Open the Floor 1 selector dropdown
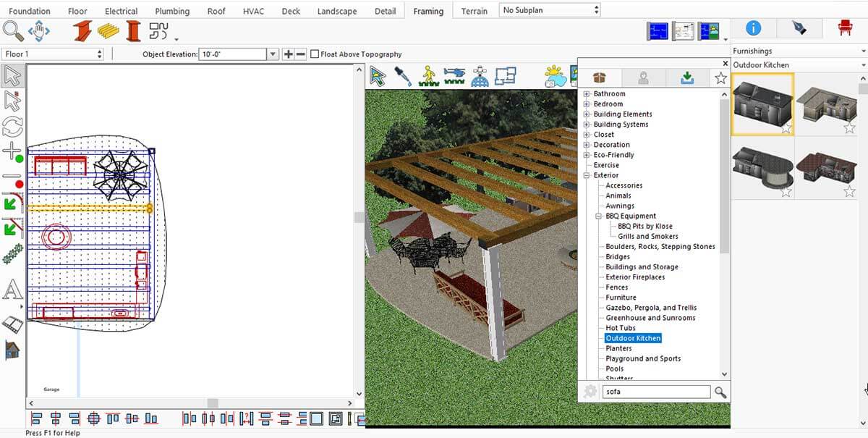The height and width of the screenshot is (438, 868). pos(54,54)
